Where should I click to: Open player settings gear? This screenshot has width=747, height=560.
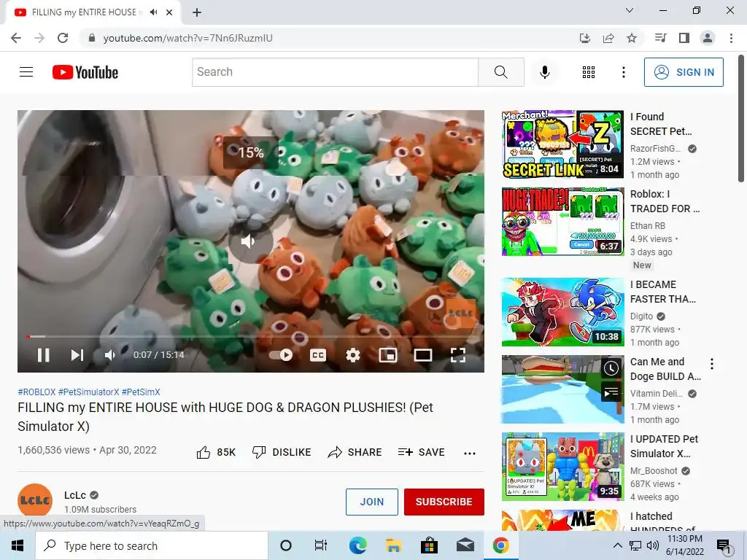tap(352, 355)
